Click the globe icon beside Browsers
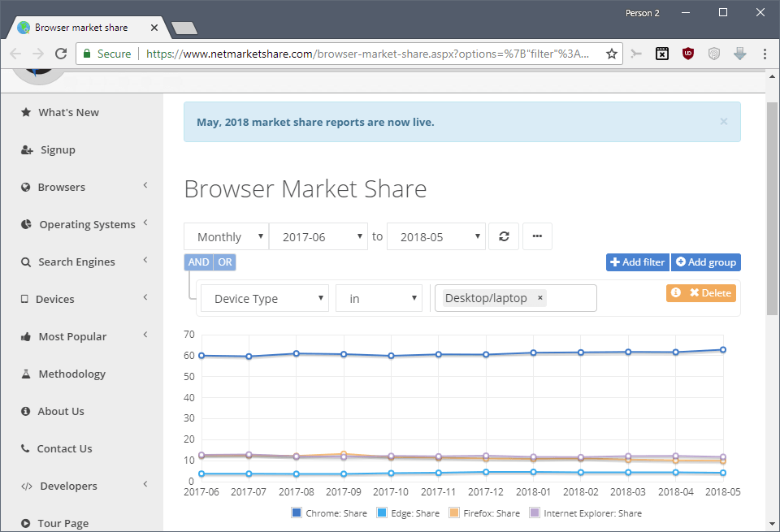 pos(26,187)
